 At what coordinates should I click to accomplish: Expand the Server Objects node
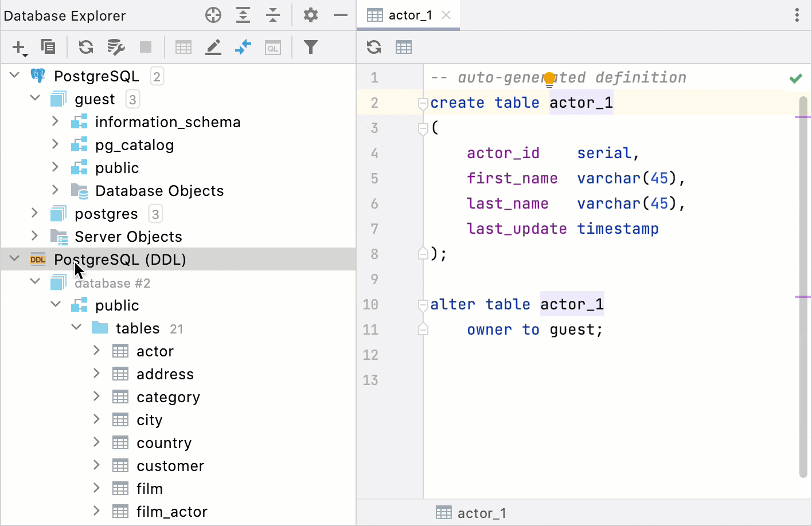tap(34, 236)
